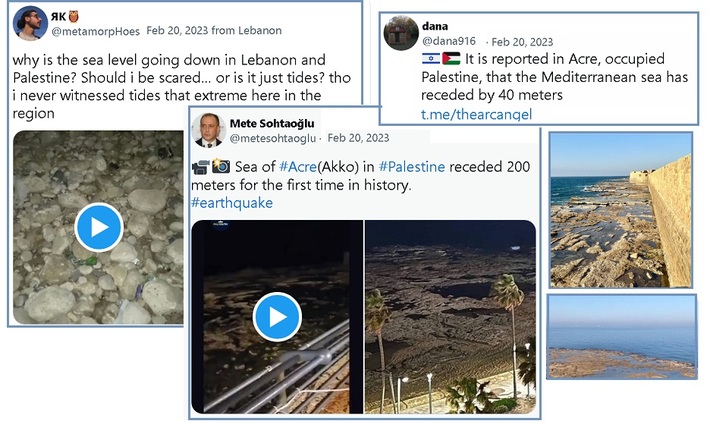
Task: Click Mete Sohtaoğlu's profile picture
Action: [x=209, y=130]
